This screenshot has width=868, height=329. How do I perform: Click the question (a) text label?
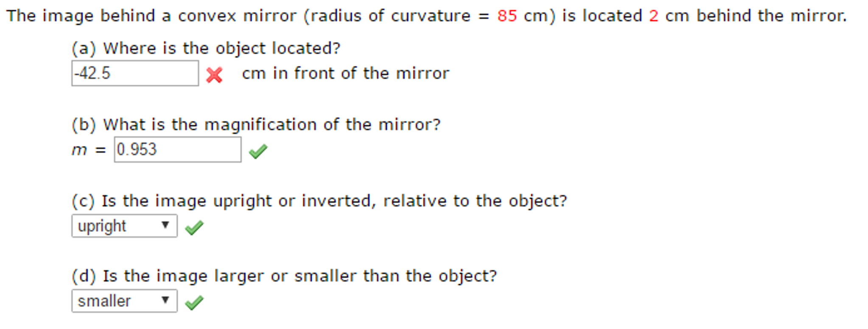[206, 48]
